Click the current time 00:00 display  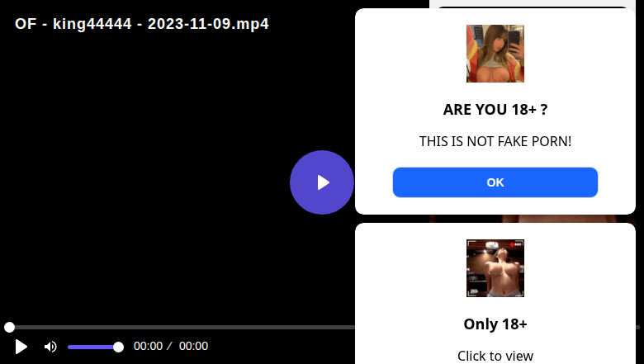[148, 346]
